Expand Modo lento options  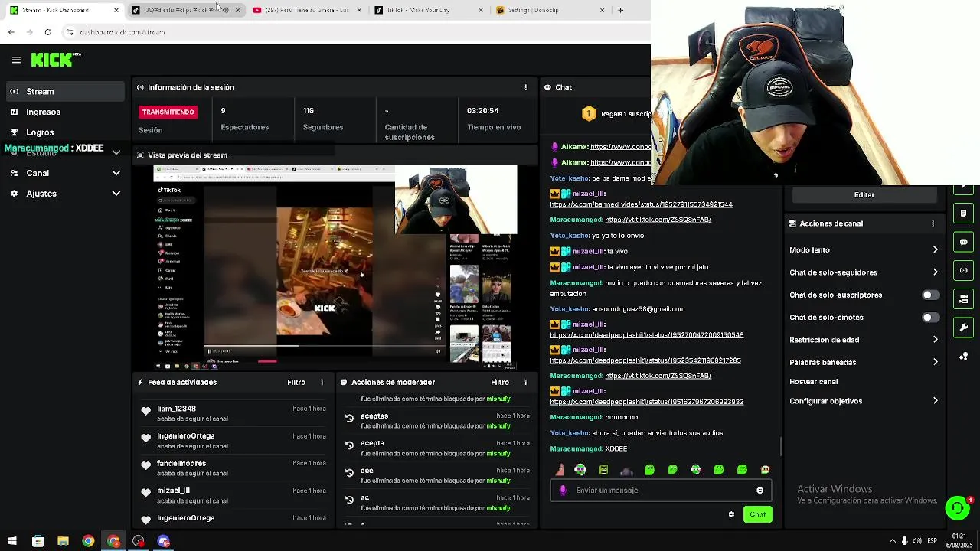pos(864,249)
